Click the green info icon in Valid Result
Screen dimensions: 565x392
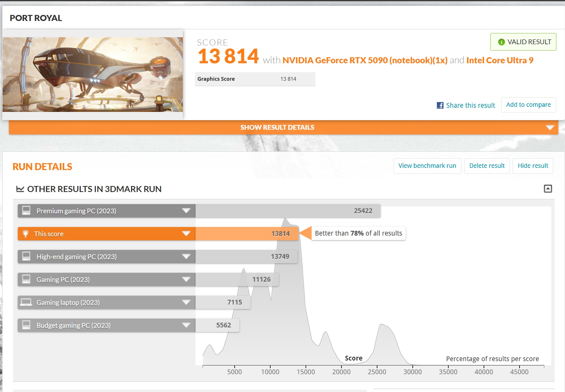tap(501, 42)
